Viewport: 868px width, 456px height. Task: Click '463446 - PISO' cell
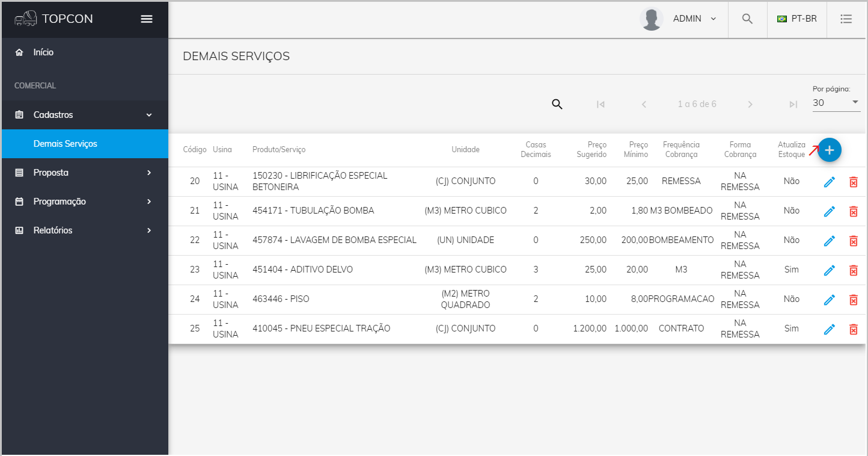[281, 300]
